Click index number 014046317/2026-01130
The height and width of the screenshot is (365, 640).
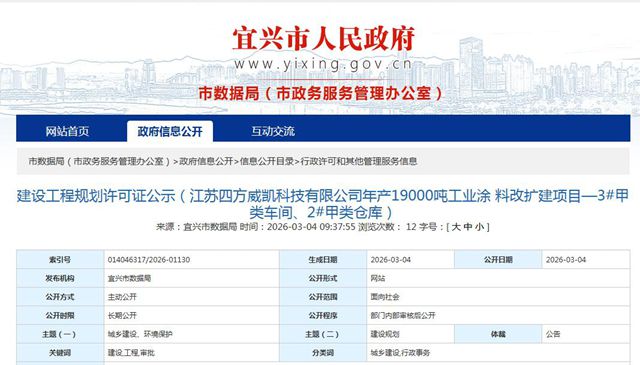click(x=149, y=260)
